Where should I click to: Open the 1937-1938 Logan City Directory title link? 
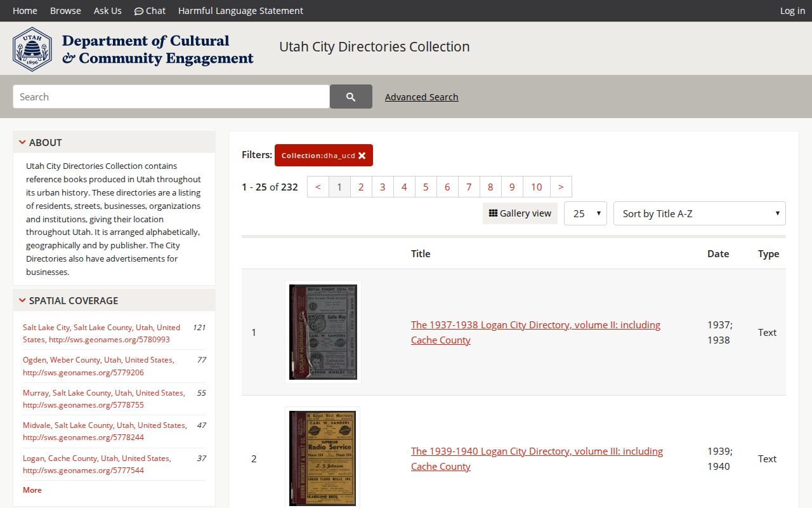pos(536,332)
